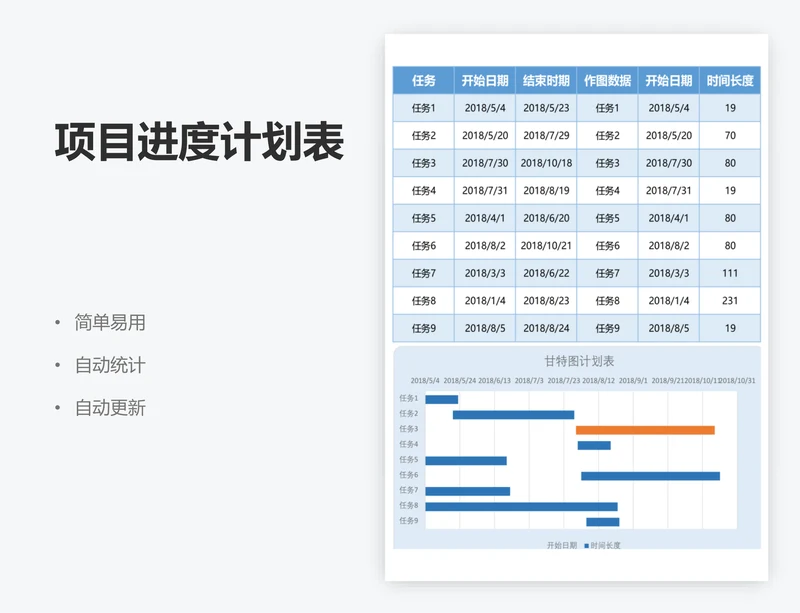Click the 甘特图计划表 chart title
The image size is (800, 613).
(579, 361)
